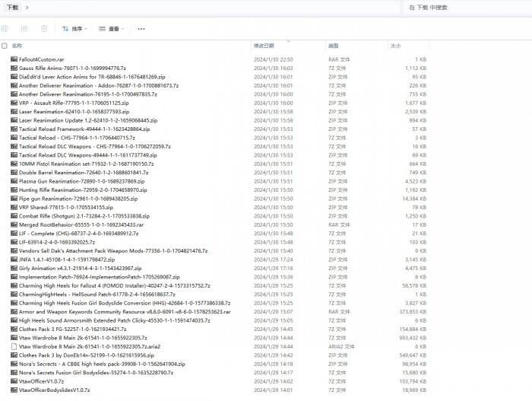Click the 下載 breadcrumb folder
532x401 pixels.
click(x=13, y=7)
